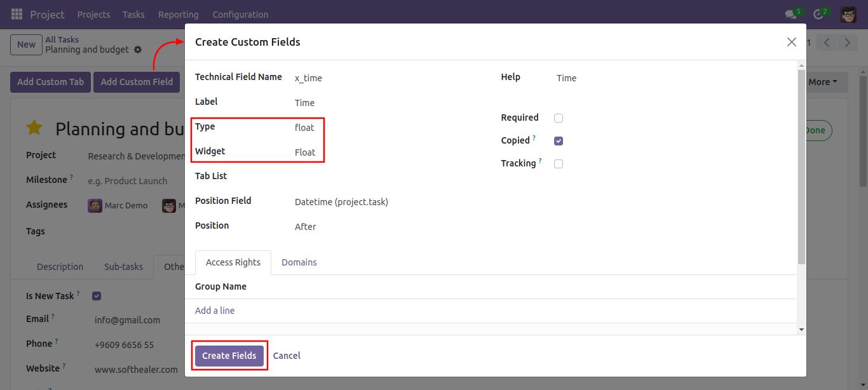The height and width of the screenshot is (390, 868).
Task: Click the Add Custom Tab button
Action: [x=51, y=82]
